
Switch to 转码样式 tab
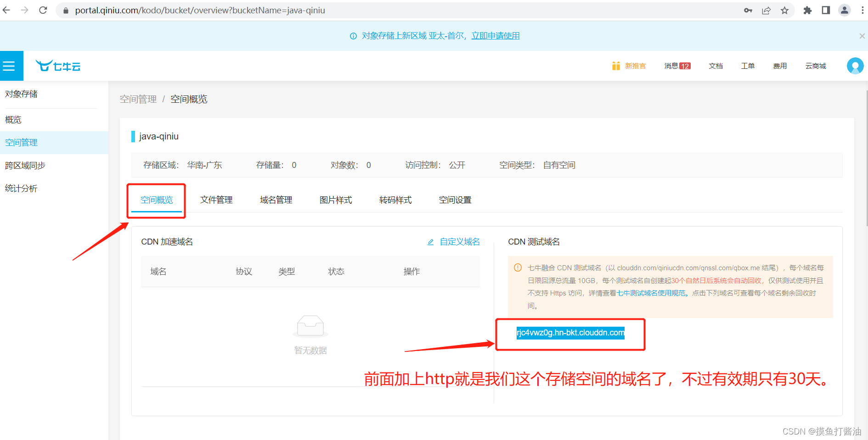coord(395,200)
